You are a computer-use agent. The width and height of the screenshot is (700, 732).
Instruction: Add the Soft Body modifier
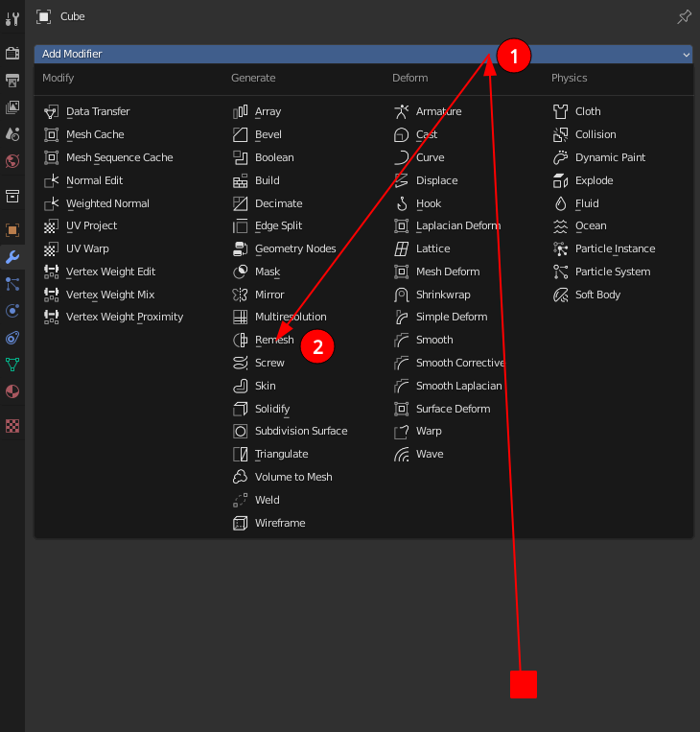coord(586,295)
